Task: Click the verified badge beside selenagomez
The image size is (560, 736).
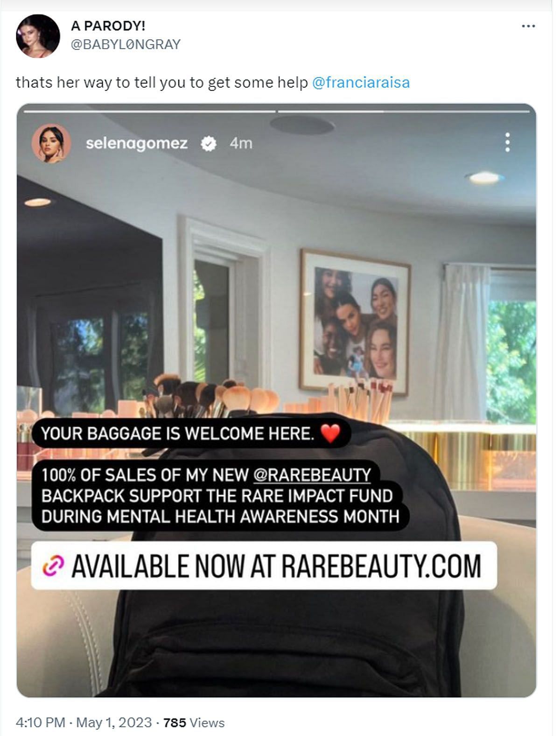Action: click(x=208, y=144)
